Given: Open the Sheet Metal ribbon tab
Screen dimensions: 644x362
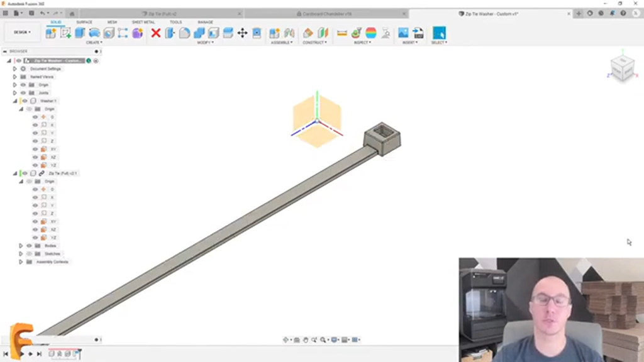Looking at the screenshot, I should [143, 22].
